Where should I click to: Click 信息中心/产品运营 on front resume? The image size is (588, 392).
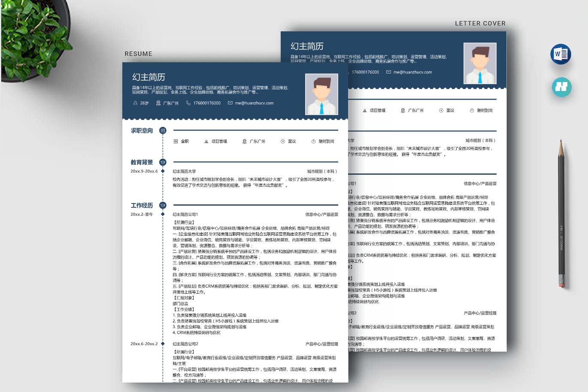pyautogui.click(x=321, y=214)
